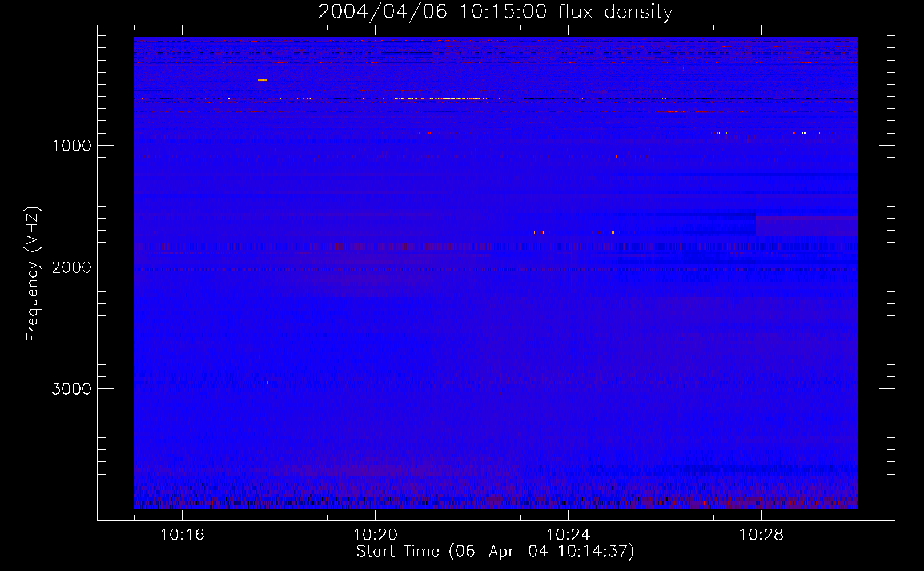This screenshot has height=571, width=924.
Task: Click the 2000 frequency tick label
Action: pyautogui.click(x=71, y=267)
